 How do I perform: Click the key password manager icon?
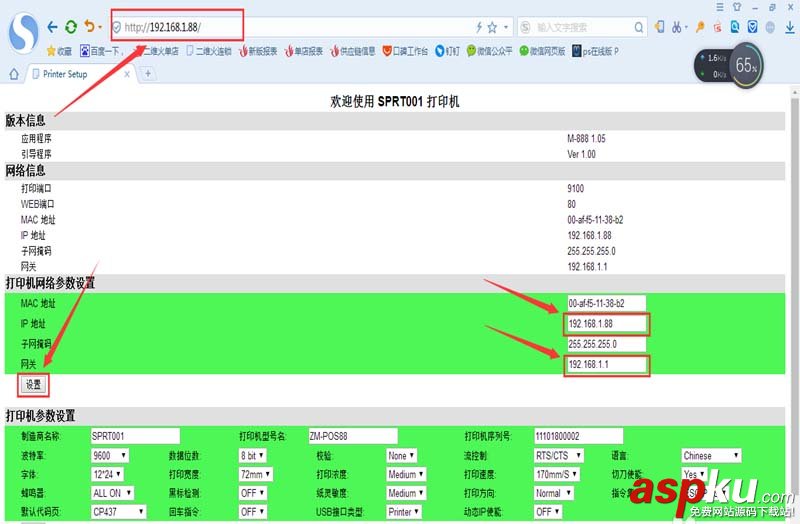point(700,27)
